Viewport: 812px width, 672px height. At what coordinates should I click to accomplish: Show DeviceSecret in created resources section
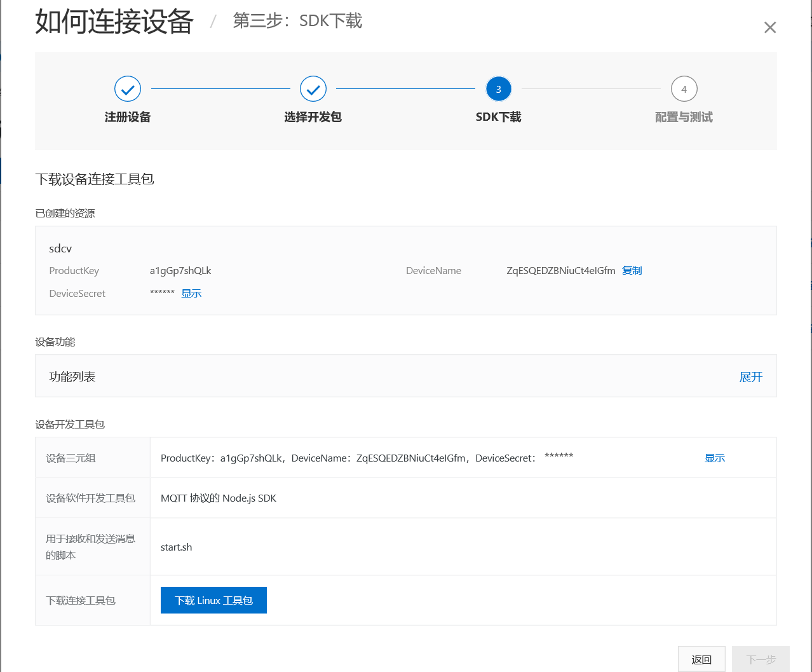click(191, 293)
